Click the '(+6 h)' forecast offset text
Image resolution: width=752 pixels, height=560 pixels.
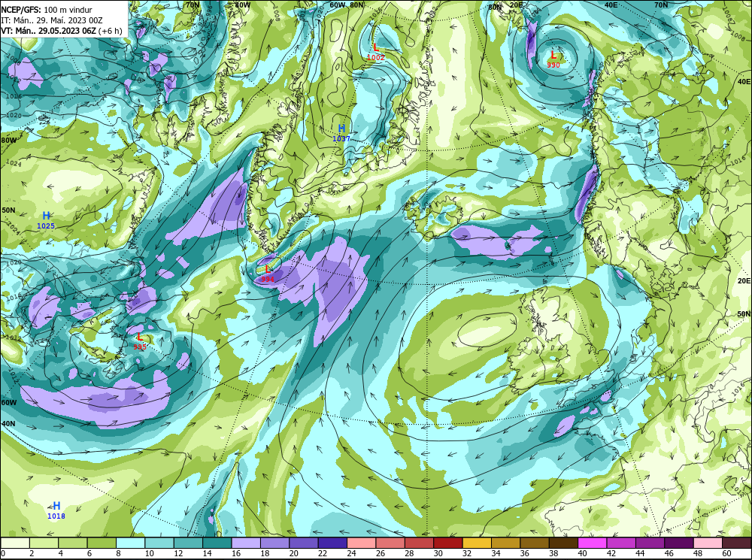(x=111, y=31)
